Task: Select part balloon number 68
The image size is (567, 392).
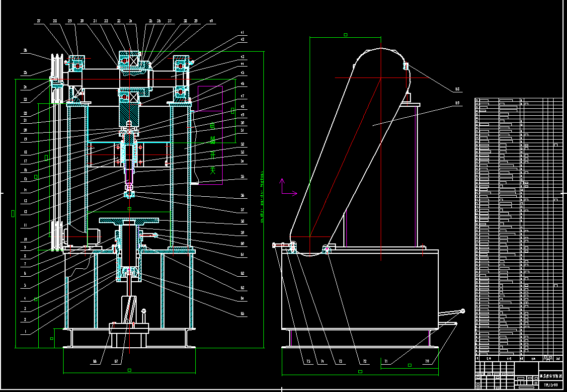Action: 457,88
